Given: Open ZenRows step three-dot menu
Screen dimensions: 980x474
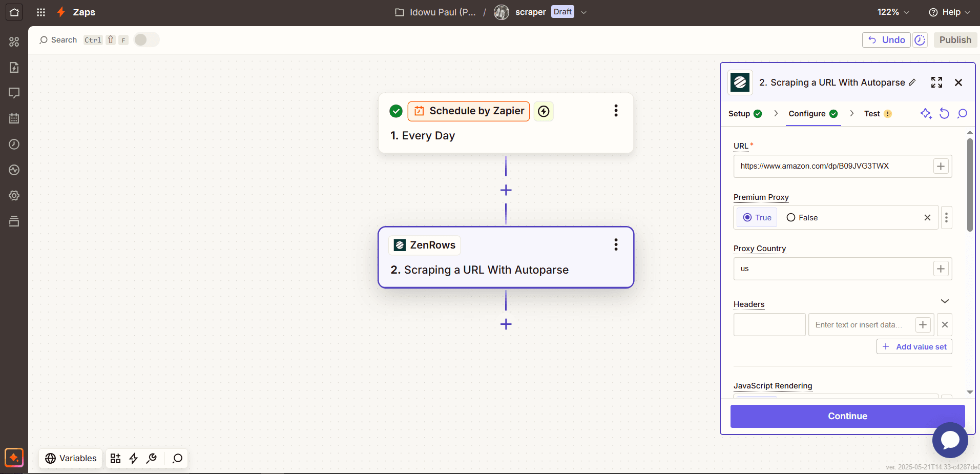Looking at the screenshot, I should pos(616,245).
